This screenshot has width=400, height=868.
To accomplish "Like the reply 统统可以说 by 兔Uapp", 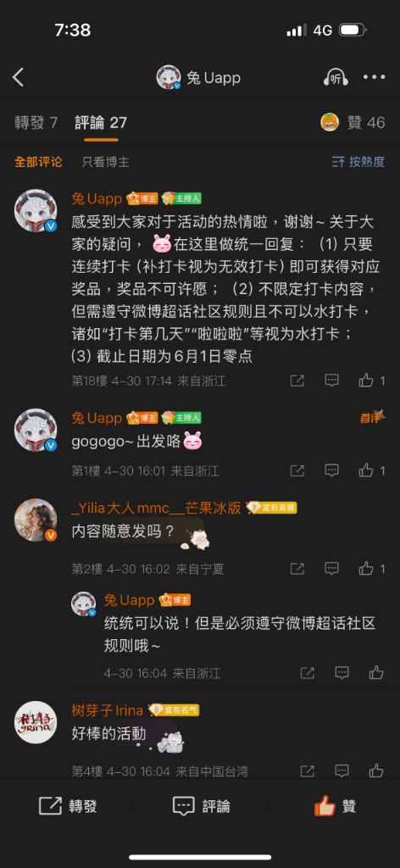I will (x=376, y=672).
